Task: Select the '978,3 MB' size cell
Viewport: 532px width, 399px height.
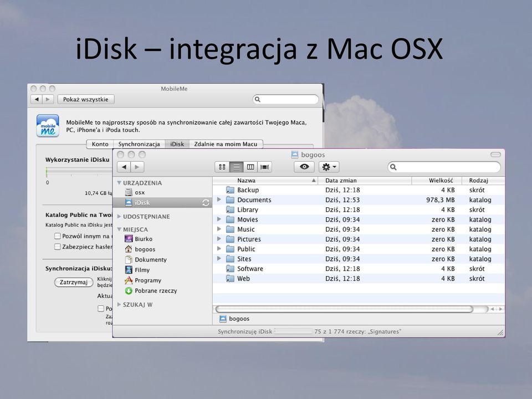Action: (441, 200)
